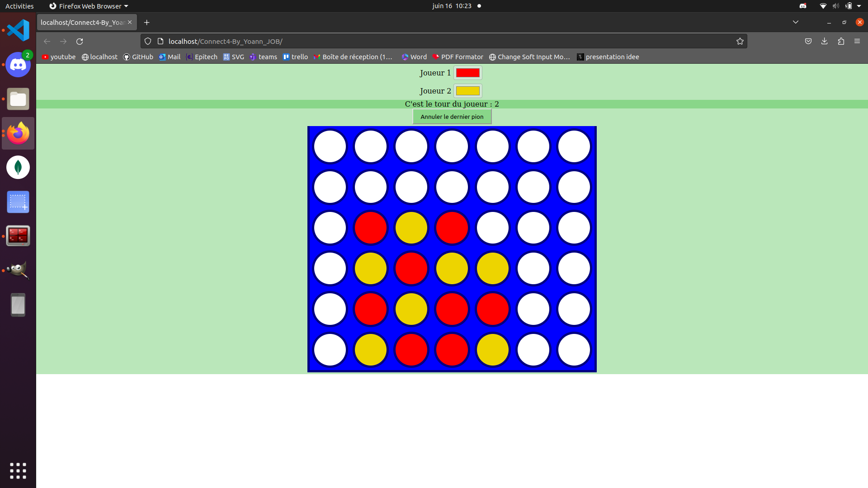This screenshot has height=488, width=868.
Task: Click the site shield tracking icon
Action: 148,42
